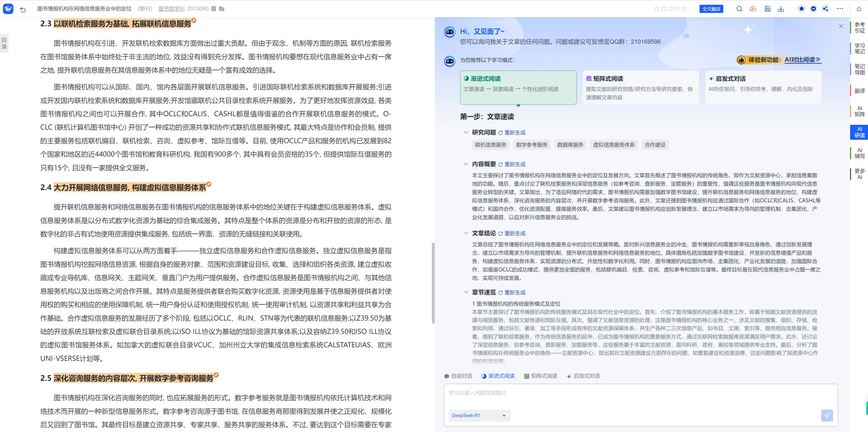This screenshot has width=868, height=432.
Task: Collapse the 研究问题 section
Action: click(x=466, y=132)
